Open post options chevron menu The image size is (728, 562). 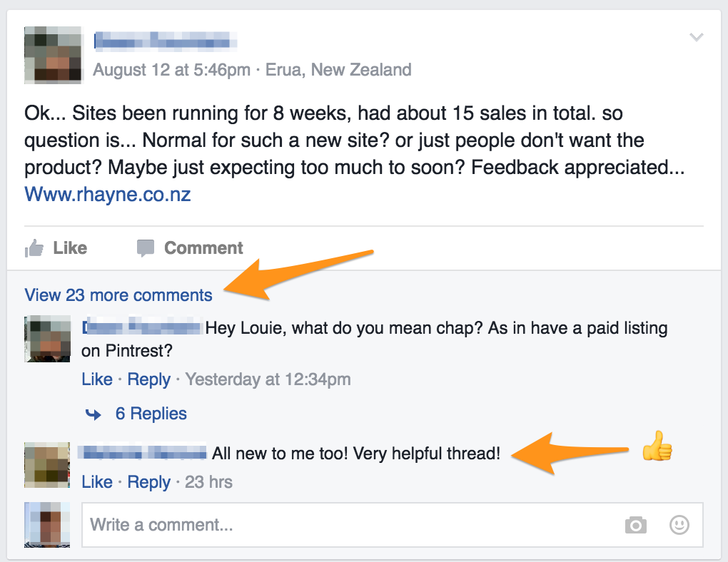[697, 38]
